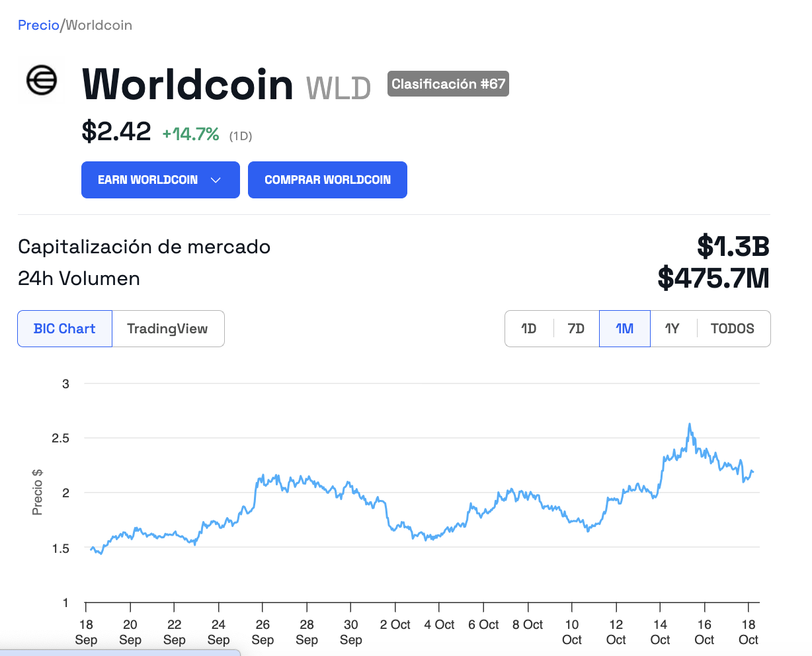Switch to the BIC Chart tab
Viewport: 812px width, 656px height.
(x=65, y=329)
